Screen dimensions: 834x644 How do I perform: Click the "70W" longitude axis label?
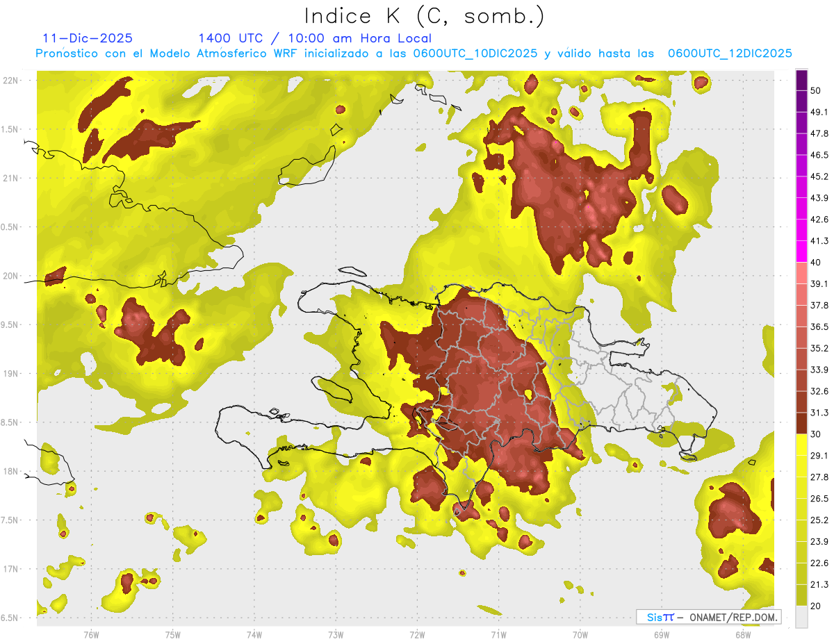[x=580, y=635]
